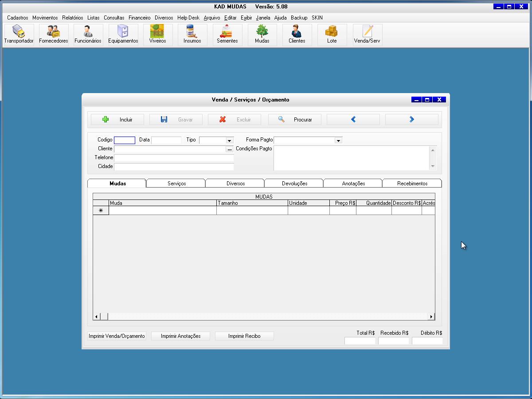Open the Viveiros toolbar icon
Screen dimensions: 532x399
pyautogui.click(x=157, y=35)
